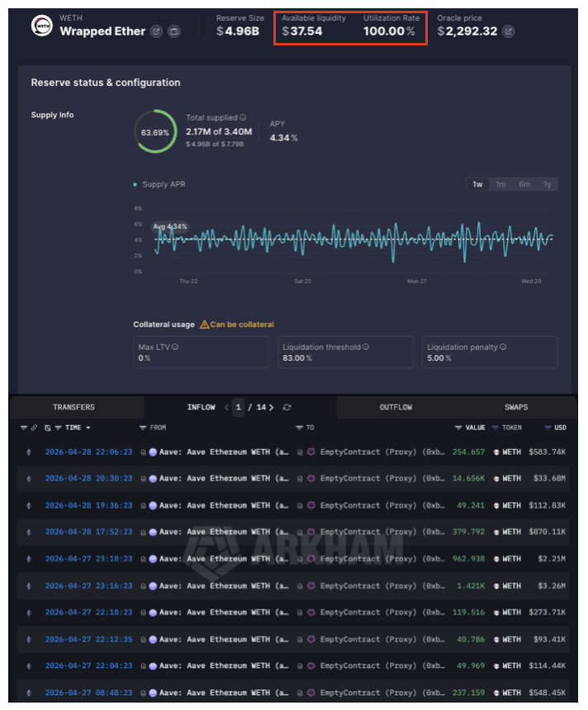Switch to the INFLOW tab
588x710 pixels.
pos(202,407)
